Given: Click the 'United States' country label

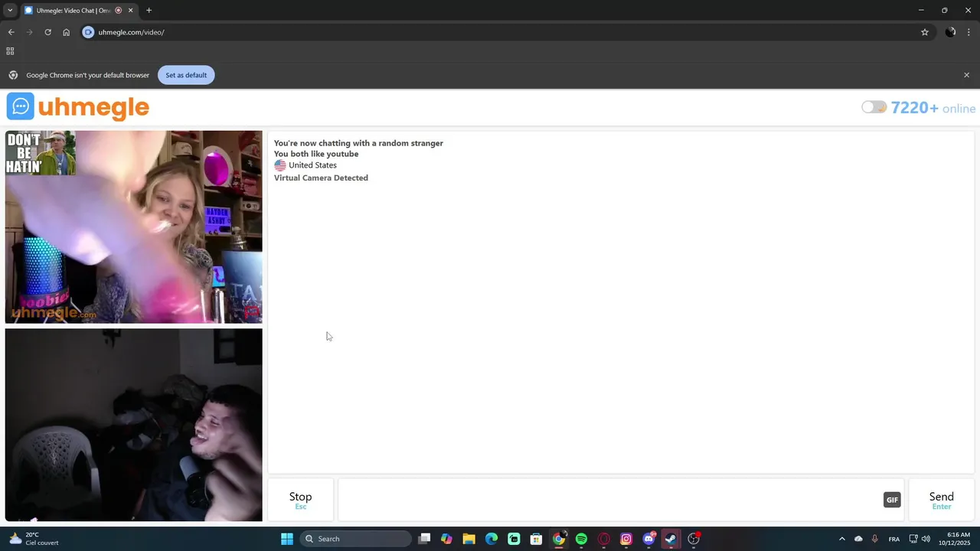Looking at the screenshot, I should 312,165.
